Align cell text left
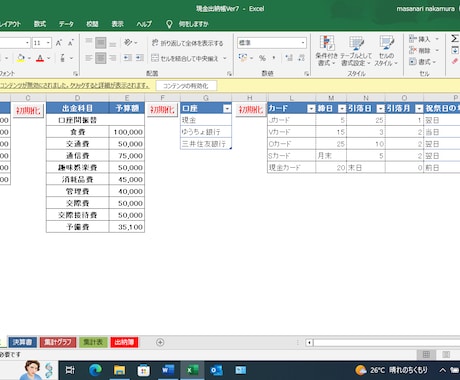This screenshot has height=380, width=460. tap(89, 58)
